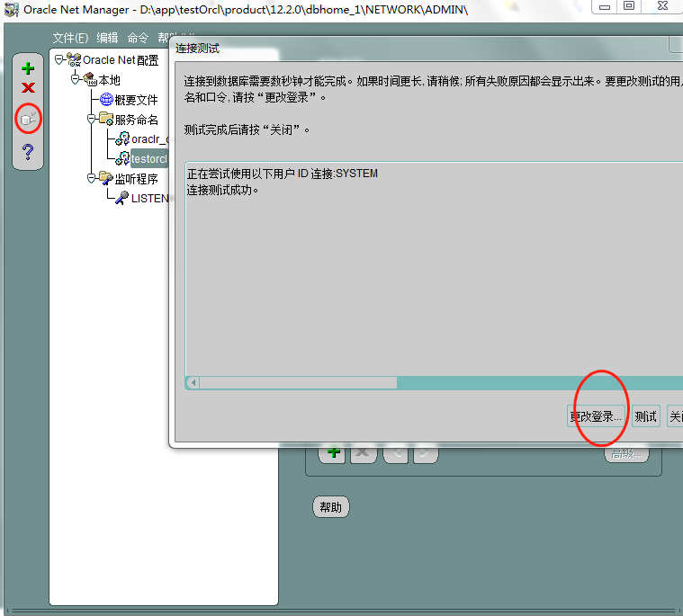The height and width of the screenshot is (616, 683).
Task: Click the service icon beside testorcl
Action: click(122, 158)
